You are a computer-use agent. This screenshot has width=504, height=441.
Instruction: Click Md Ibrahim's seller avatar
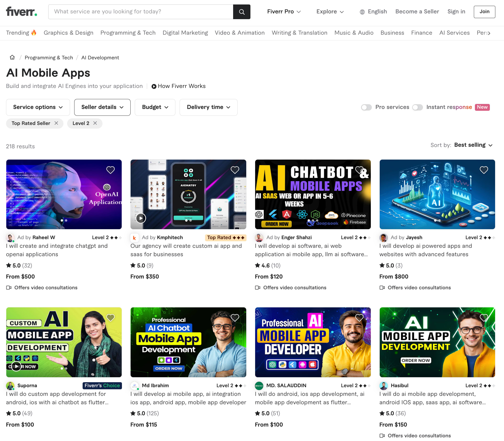(135, 386)
